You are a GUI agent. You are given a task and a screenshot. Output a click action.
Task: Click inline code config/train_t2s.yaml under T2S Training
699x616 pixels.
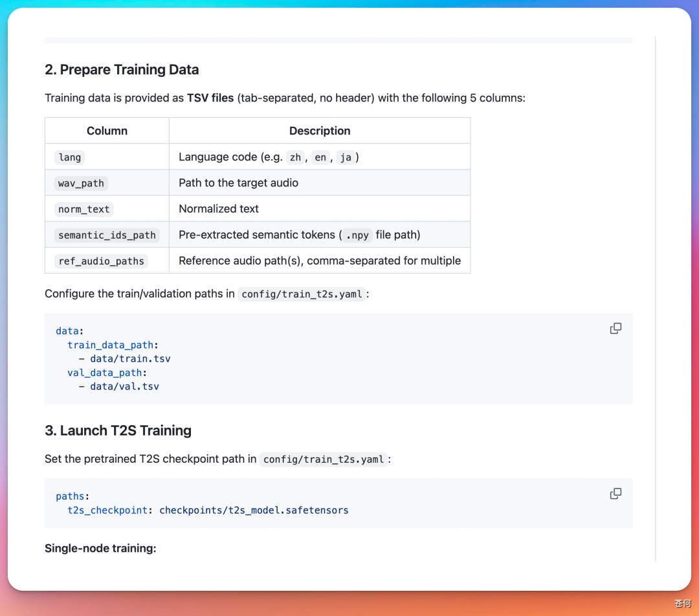pos(324,459)
